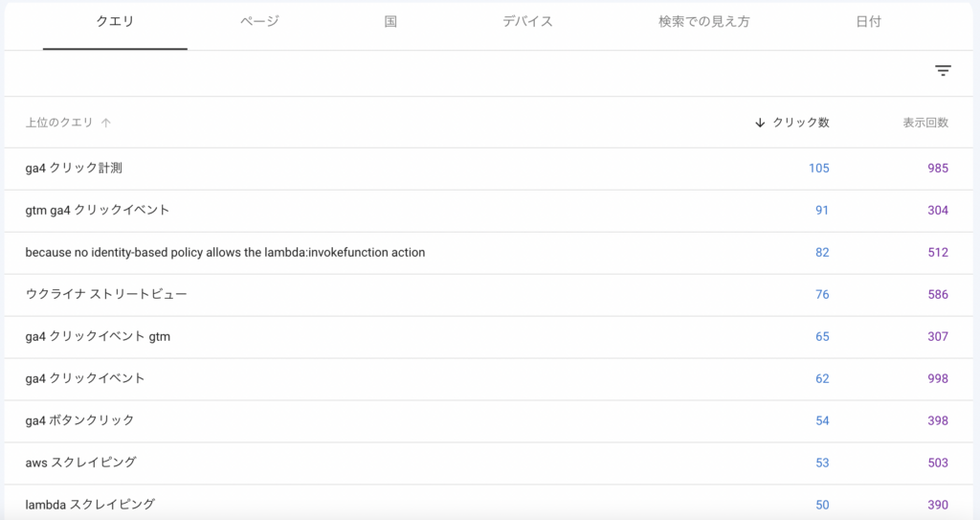Open the ウクライナ ストリートビュー query row

489,294
